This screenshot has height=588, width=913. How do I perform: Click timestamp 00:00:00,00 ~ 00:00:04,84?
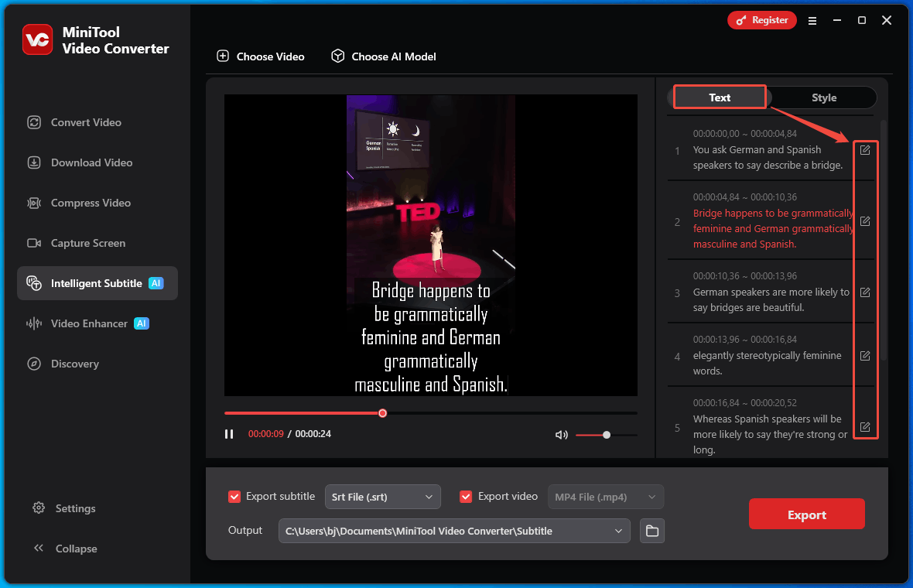[x=745, y=133]
